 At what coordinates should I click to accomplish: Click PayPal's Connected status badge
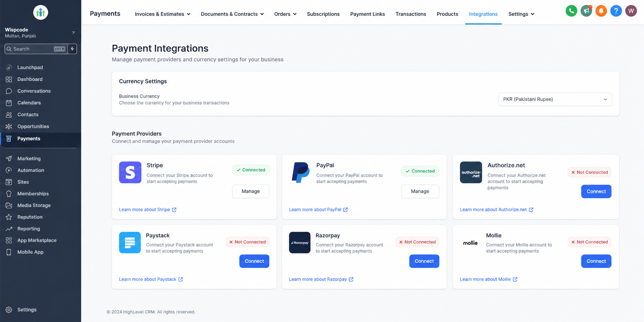coord(420,171)
